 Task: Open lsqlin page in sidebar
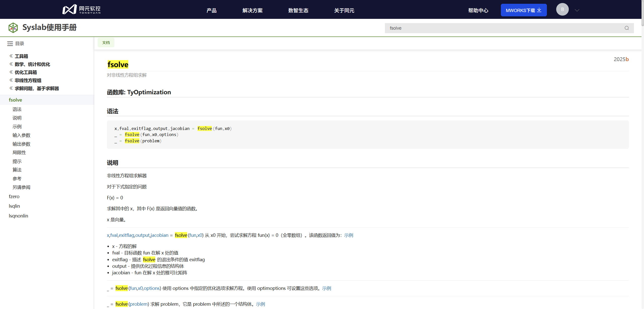click(x=14, y=206)
